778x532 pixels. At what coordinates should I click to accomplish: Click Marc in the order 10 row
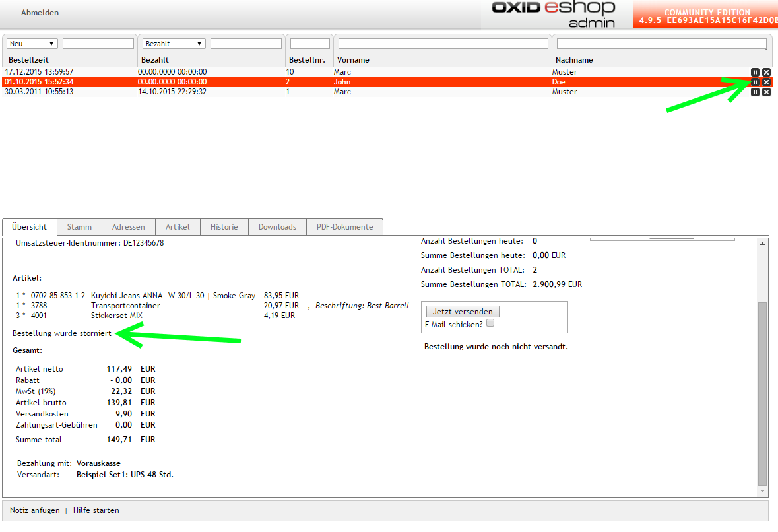pos(342,72)
